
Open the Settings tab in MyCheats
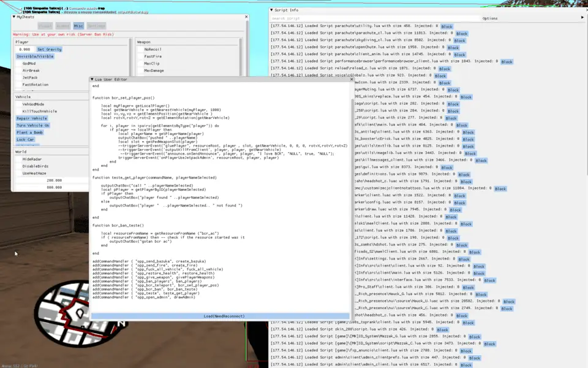(96, 26)
